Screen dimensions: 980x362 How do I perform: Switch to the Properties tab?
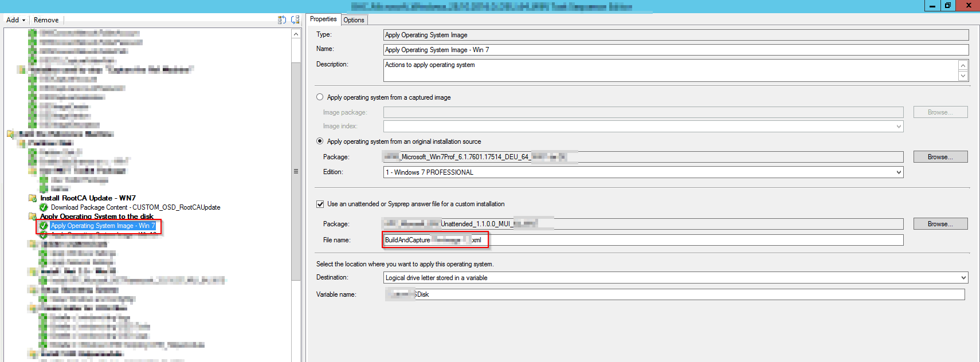click(x=323, y=19)
